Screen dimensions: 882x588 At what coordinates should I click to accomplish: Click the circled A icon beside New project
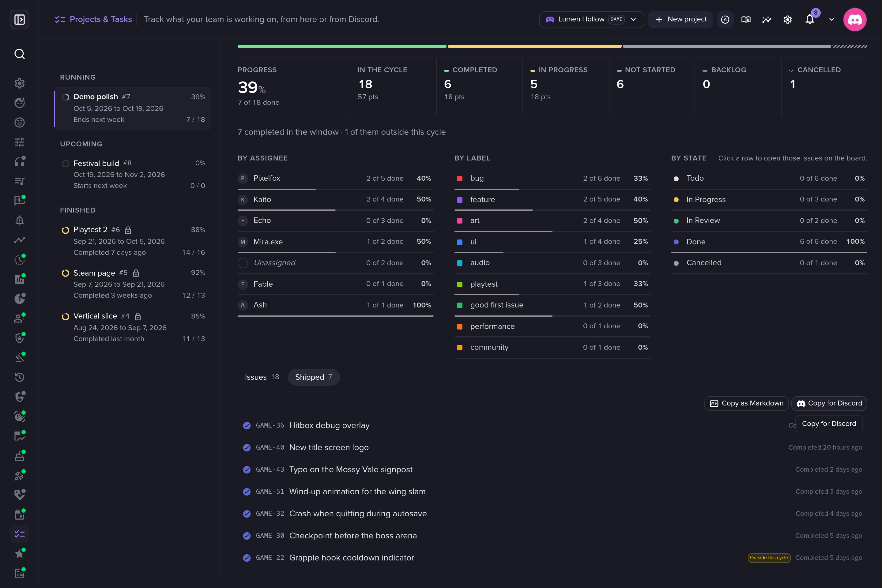[x=725, y=20]
